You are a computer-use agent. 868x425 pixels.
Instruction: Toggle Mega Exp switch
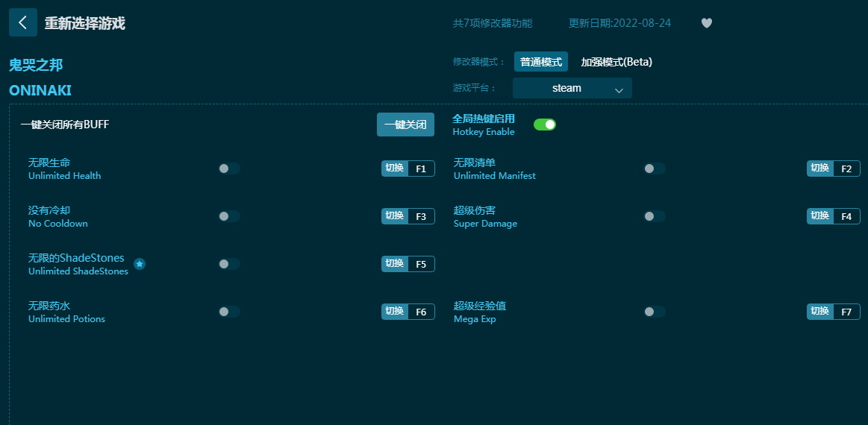(655, 312)
